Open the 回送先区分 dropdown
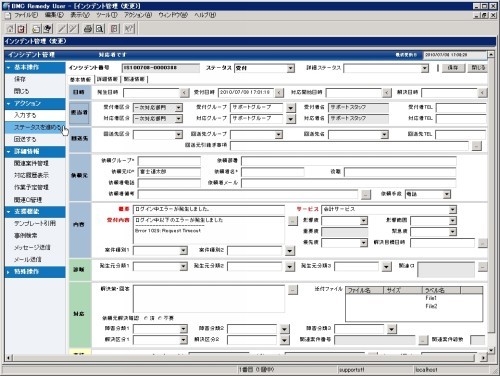 (179, 135)
